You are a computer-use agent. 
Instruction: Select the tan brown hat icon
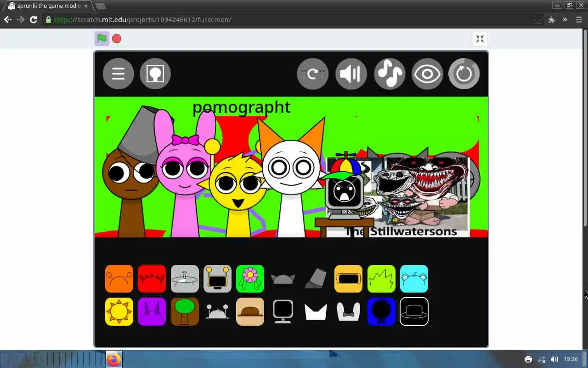pyautogui.click(x=250, y=311)
